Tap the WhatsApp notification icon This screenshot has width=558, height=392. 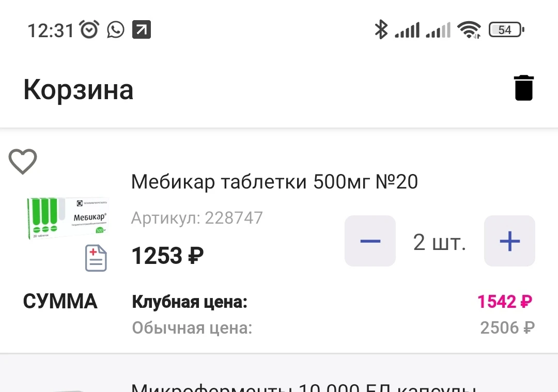pyautogui.click(x=116, y=30)
